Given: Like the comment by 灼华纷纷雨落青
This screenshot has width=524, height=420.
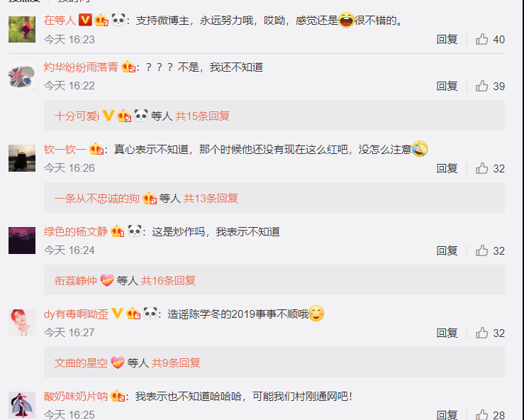Looking at the screenshot, I should tap(482, 87).
